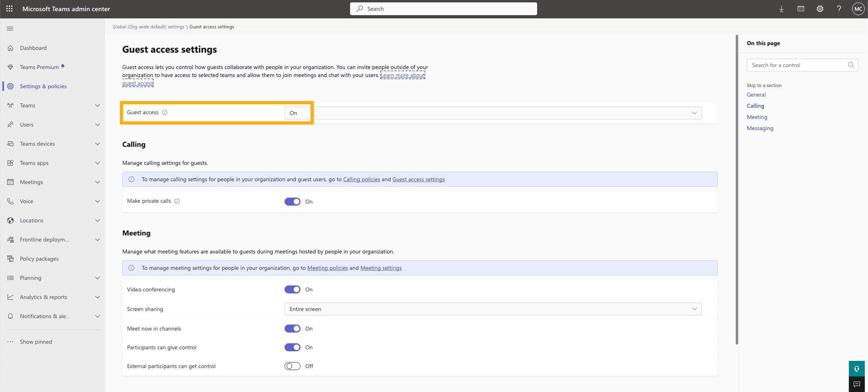Click info icon next to Make private calls

coord(177,201)
